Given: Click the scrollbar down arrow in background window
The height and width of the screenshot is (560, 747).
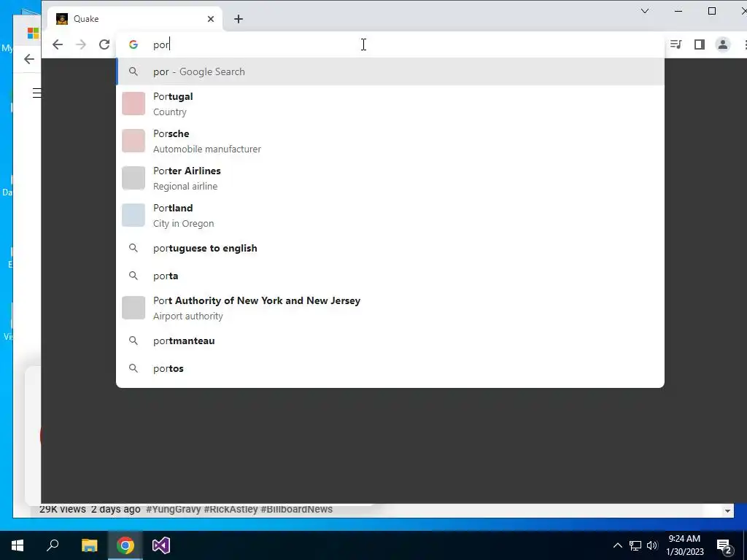Looking at the screenshot, I should [x=727, y=511].
